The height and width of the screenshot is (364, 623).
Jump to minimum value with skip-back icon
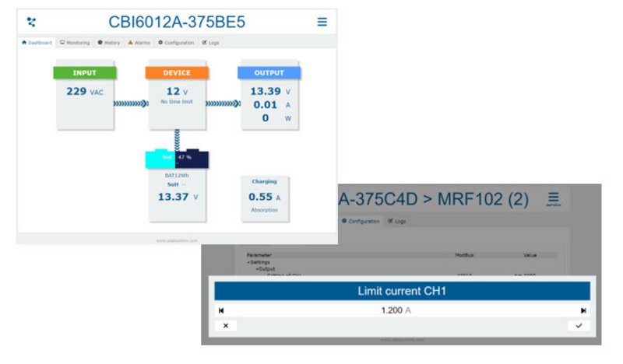pyautogui.click(x=221, y=310)
